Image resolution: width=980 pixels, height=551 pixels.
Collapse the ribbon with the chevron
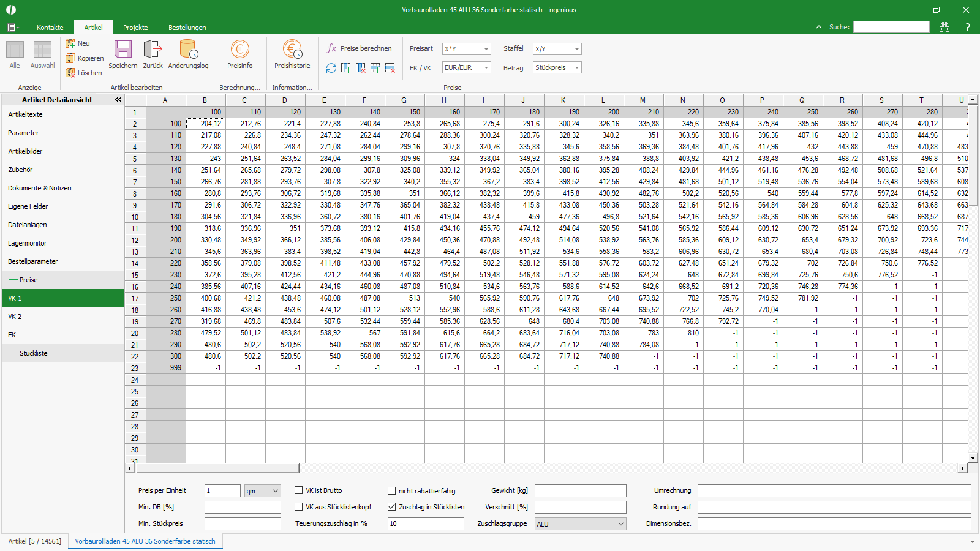point(819,27)
